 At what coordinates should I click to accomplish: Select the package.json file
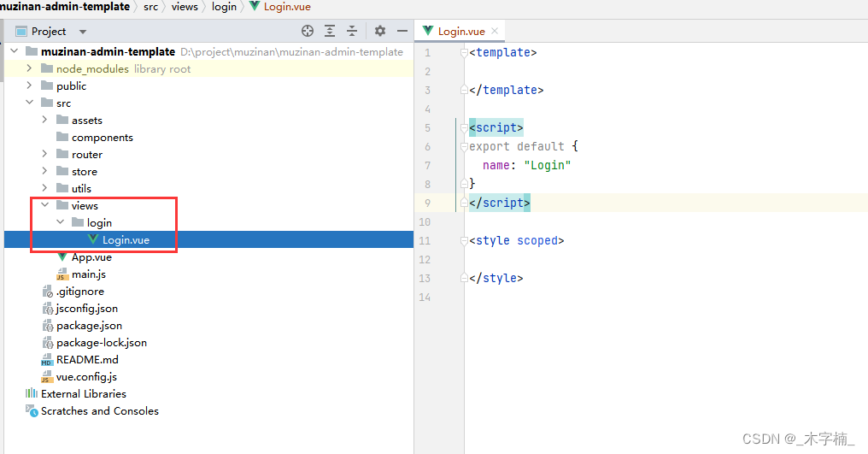coord(89,326)
